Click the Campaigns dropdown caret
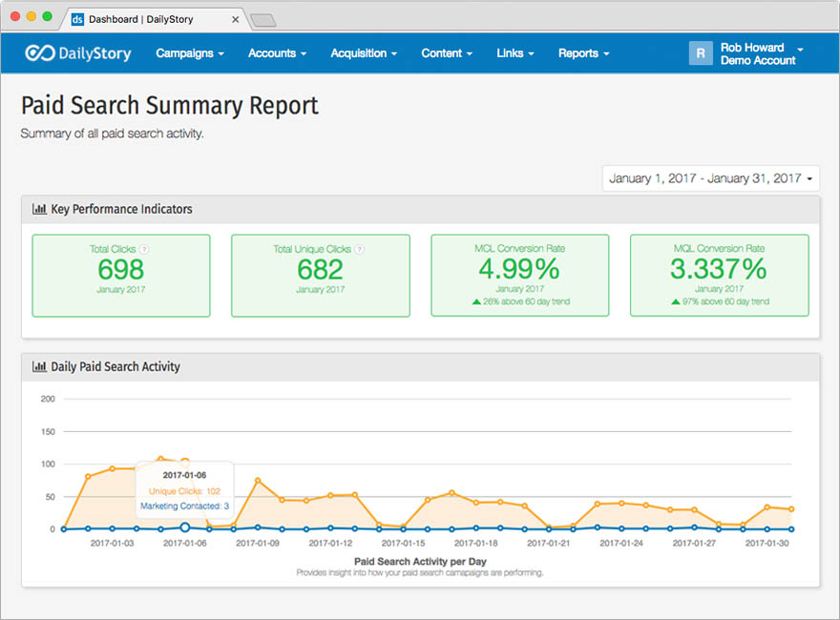The height and width of the screenshot is (620, 840). 220,54
